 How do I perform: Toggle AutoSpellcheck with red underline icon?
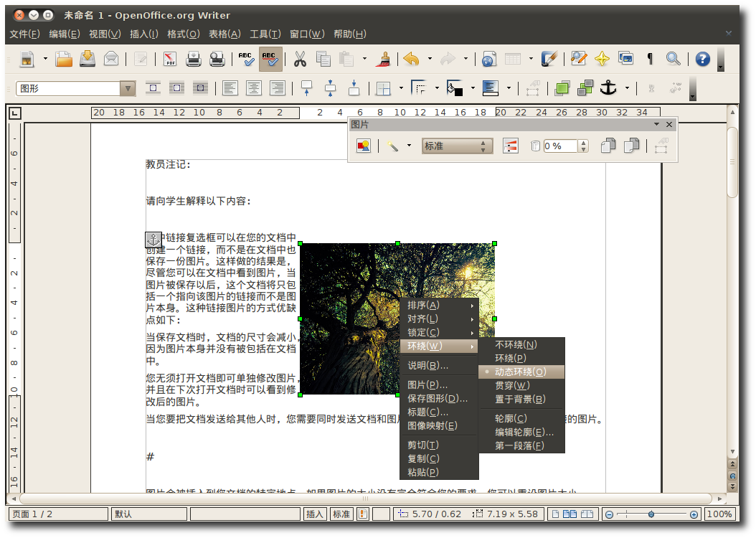(270, 59)
